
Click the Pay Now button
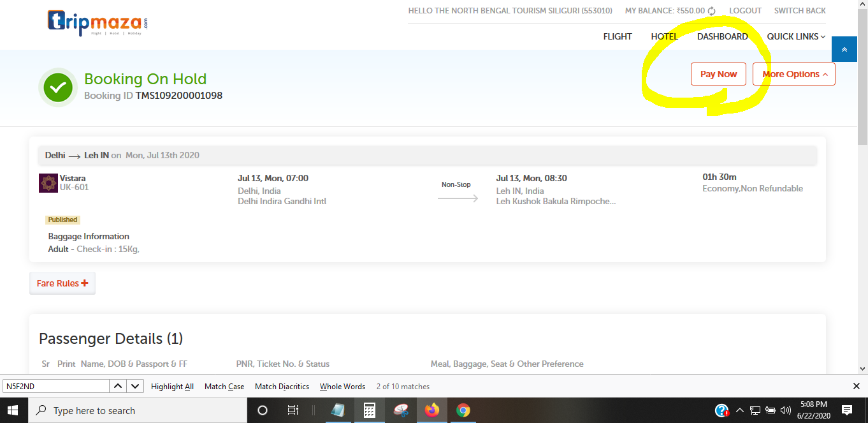718,74
